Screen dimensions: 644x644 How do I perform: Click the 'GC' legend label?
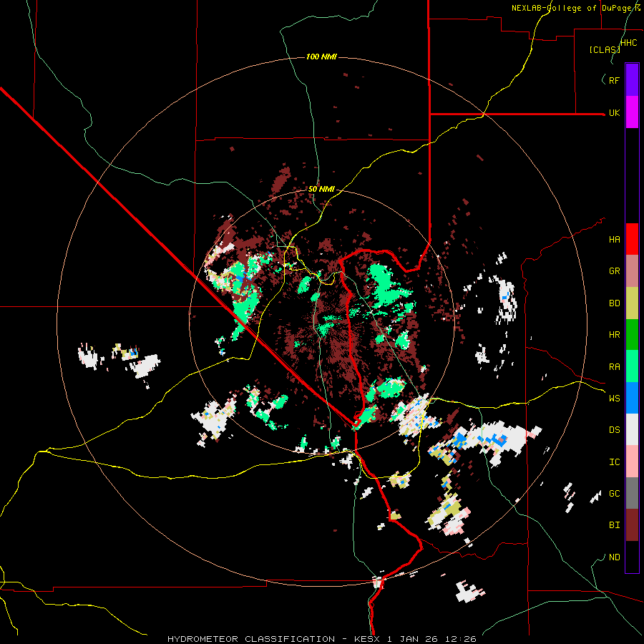[614, 494]
